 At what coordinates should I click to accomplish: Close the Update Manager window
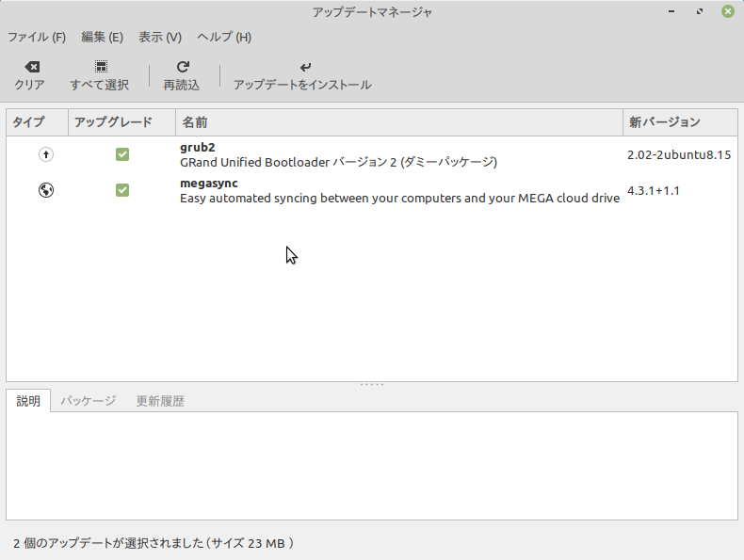coord(728,11)
